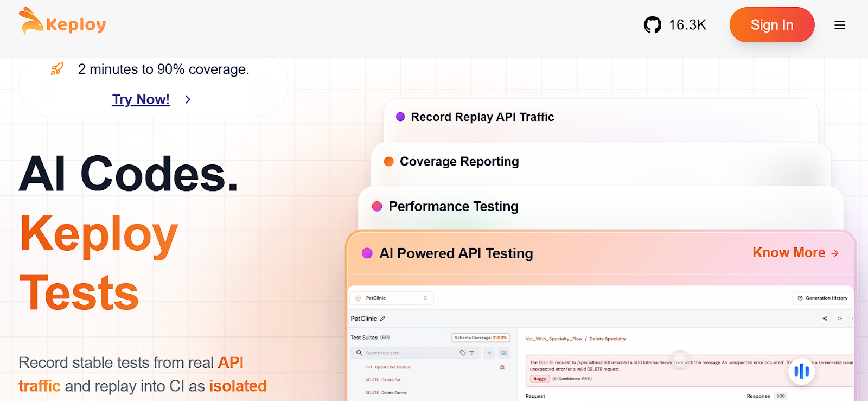Click the share icon in PetClinic header
The width and height of the screenshot is (868, 401).
click(825, 319)
